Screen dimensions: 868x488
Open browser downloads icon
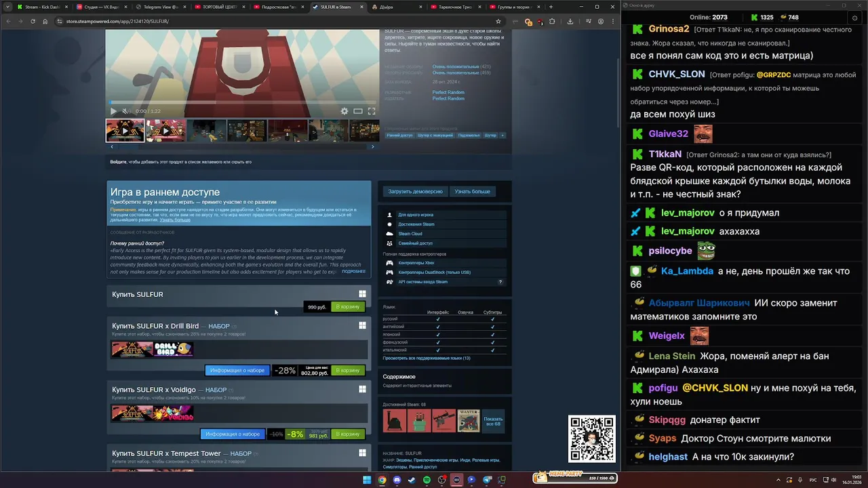570,21
